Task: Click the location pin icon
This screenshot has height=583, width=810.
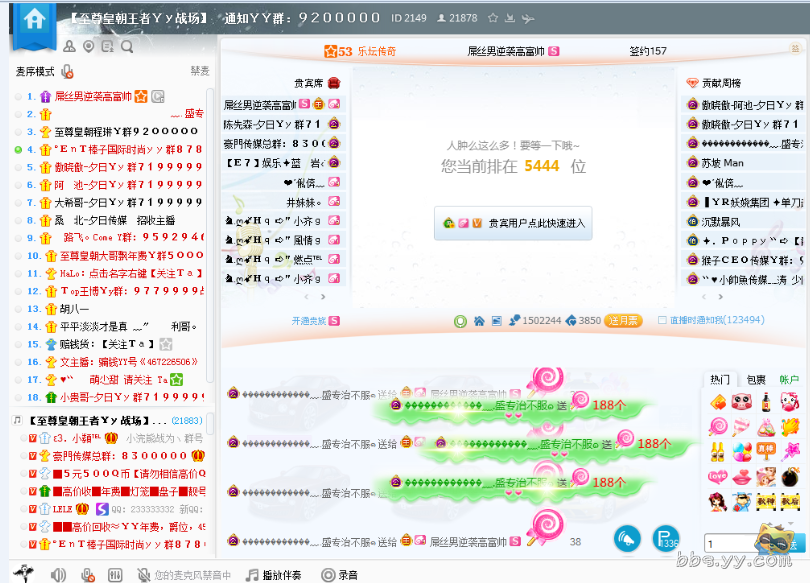Action: 89,46
